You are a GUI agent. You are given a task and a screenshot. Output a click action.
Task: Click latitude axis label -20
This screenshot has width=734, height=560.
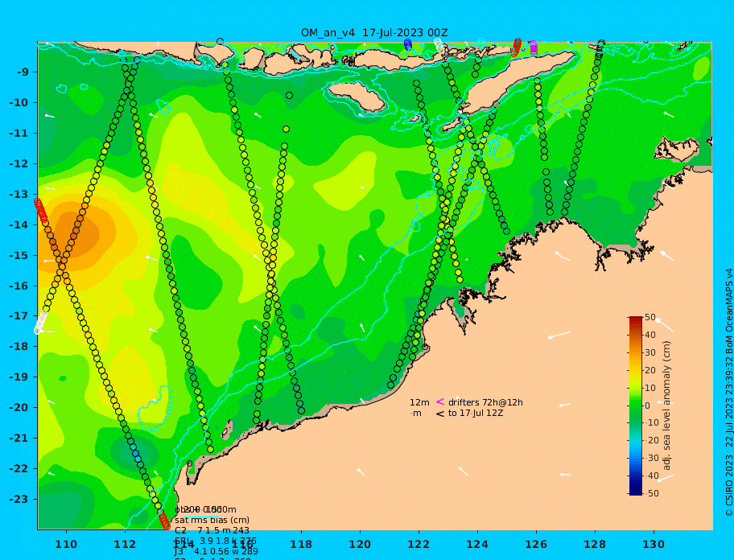click(x=19, y=407)
